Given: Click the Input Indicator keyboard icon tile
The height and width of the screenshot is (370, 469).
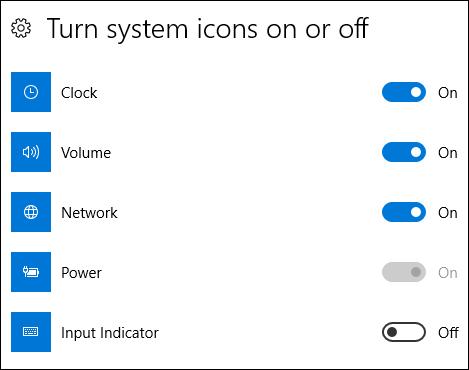Looking at the screenshot, I should tap(31, 332).
